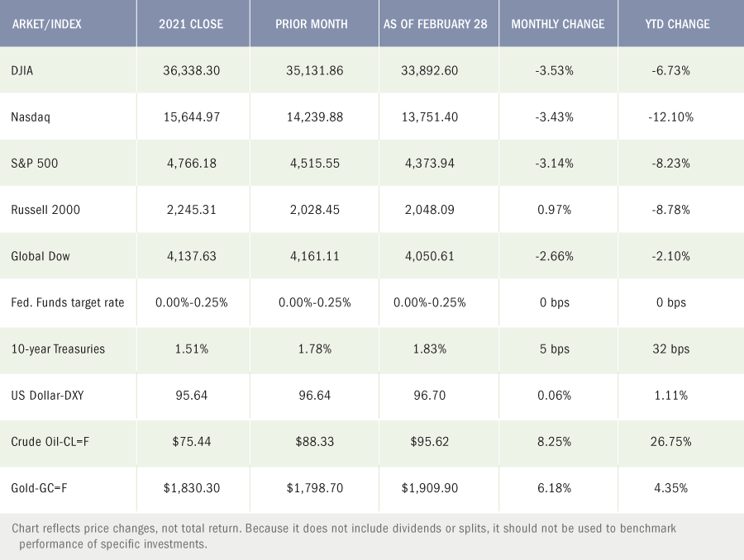The height and width of the screenshot is (560, 744).
Task: Click the "2021 CLOSE" column header
Action: tap(191, 24)
